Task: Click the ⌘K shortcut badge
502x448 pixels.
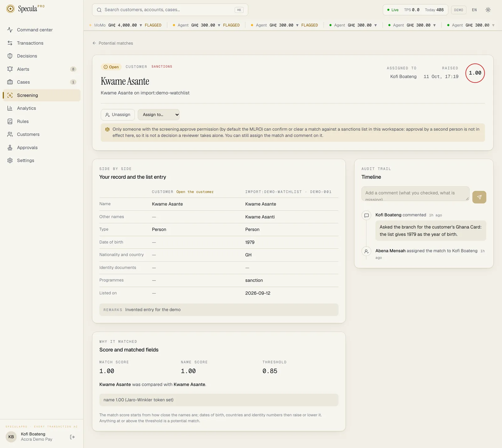Action: [239, 10]
